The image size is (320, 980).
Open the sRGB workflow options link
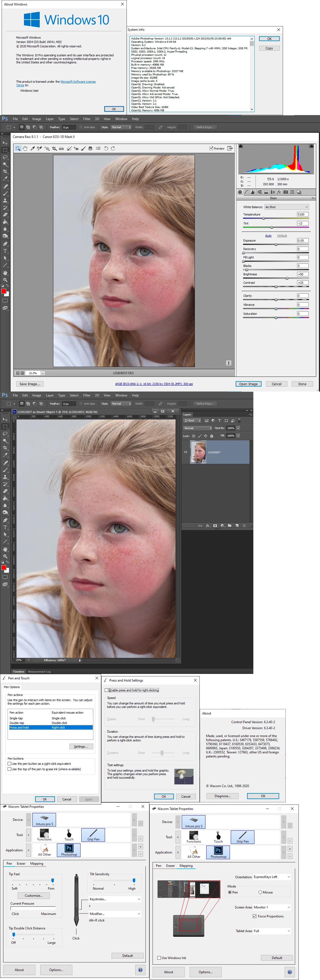pyautogui.click(x=154, y=384)
